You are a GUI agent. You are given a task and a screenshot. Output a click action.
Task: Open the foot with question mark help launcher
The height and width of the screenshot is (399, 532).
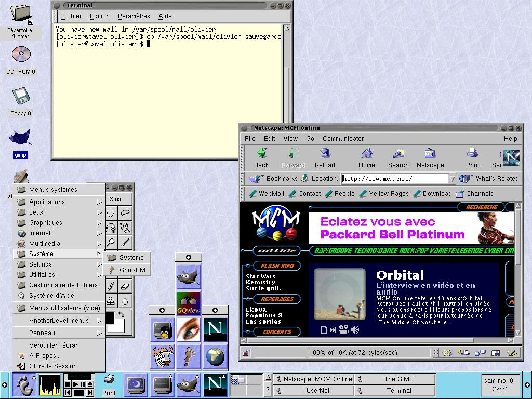tap(189, 356)
